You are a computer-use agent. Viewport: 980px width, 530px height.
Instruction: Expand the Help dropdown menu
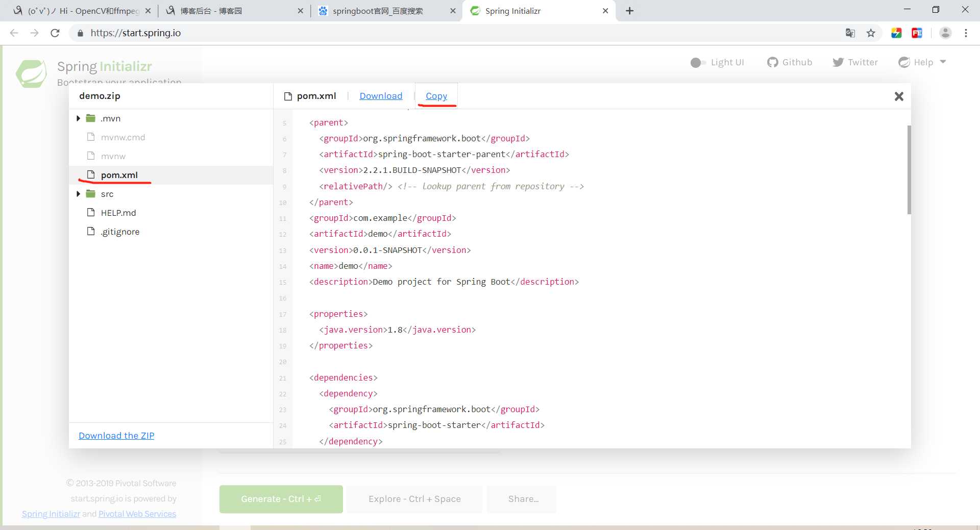[x=922, y=62]
